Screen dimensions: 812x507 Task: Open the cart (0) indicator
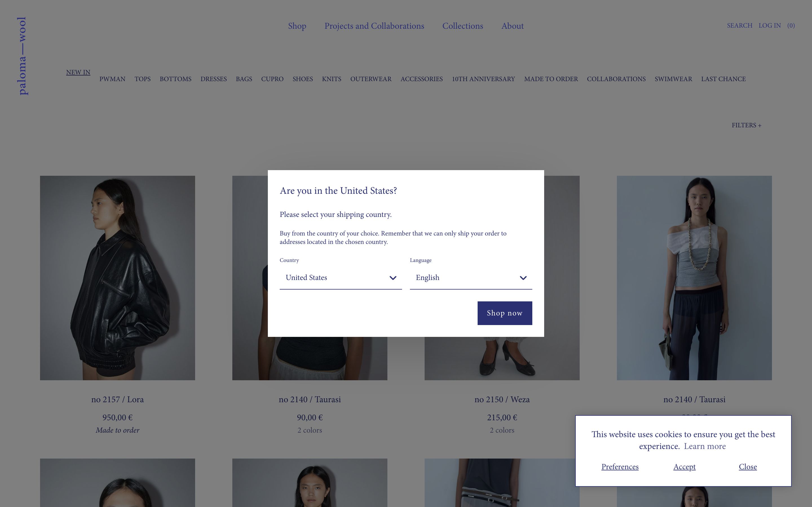tap(791, 25)
